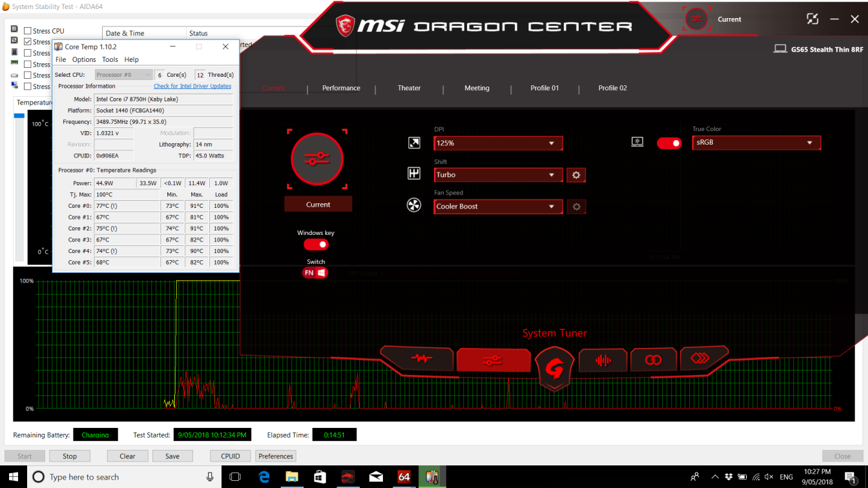Click the red dragon G shield emblem
The height and width of the screenshot is (488, 868).
click(555, 369)
